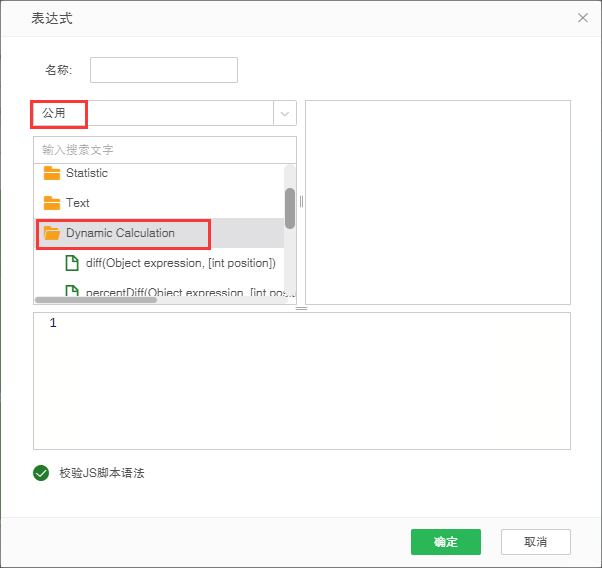
Task: Click the Statistic folder icon
Action: (52, 173)
